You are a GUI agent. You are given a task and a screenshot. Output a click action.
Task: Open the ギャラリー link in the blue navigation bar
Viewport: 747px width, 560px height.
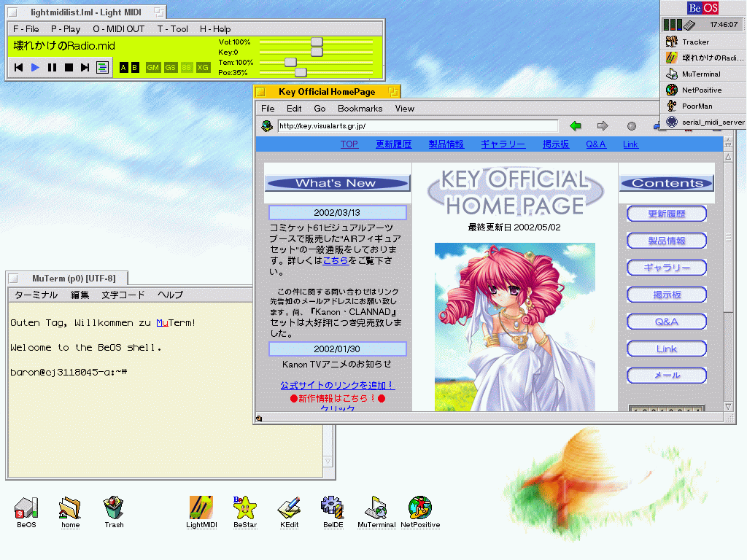point(503,144)
